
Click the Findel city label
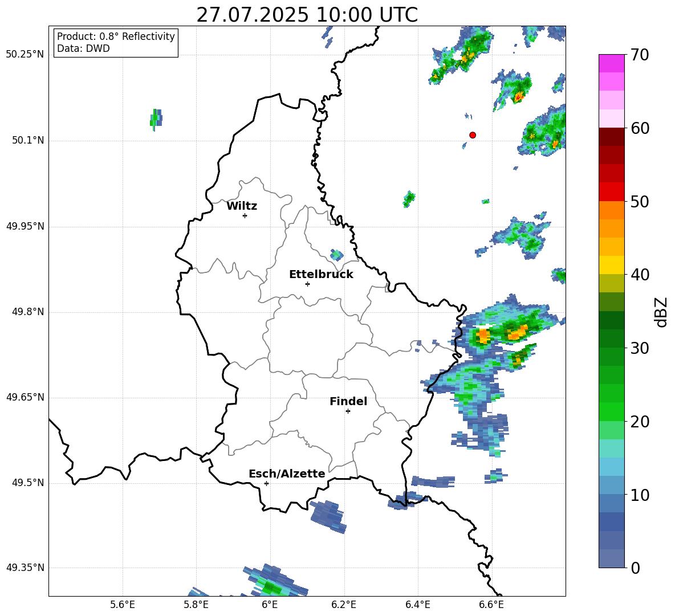[x=348, y=401]
